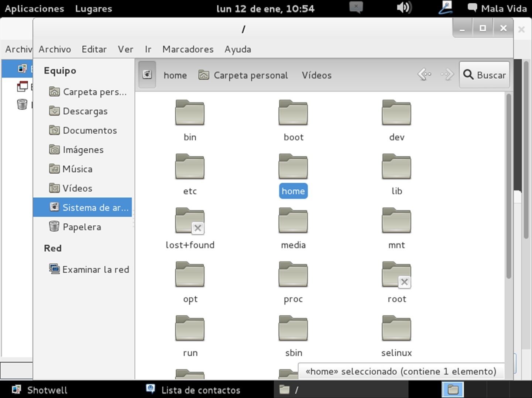Click the Buscar search button
The width and height of the screenshot is (532, 398).
[484, 75]
